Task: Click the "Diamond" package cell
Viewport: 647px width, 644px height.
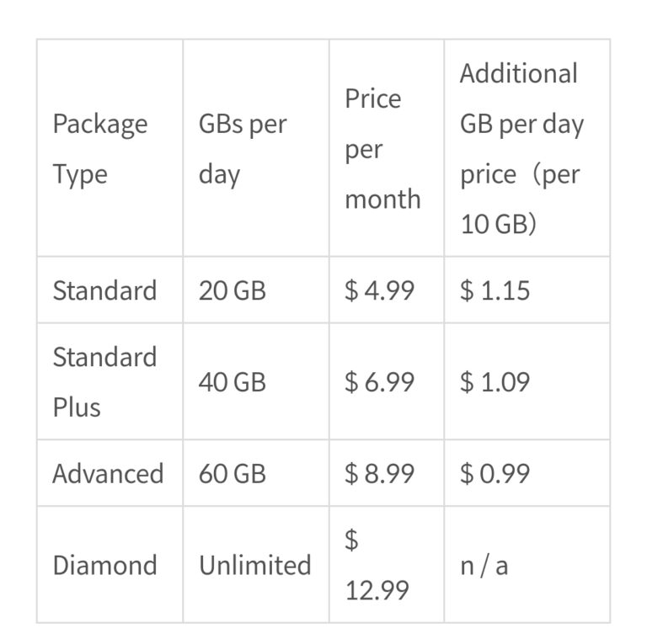Action: click(104, 564)
